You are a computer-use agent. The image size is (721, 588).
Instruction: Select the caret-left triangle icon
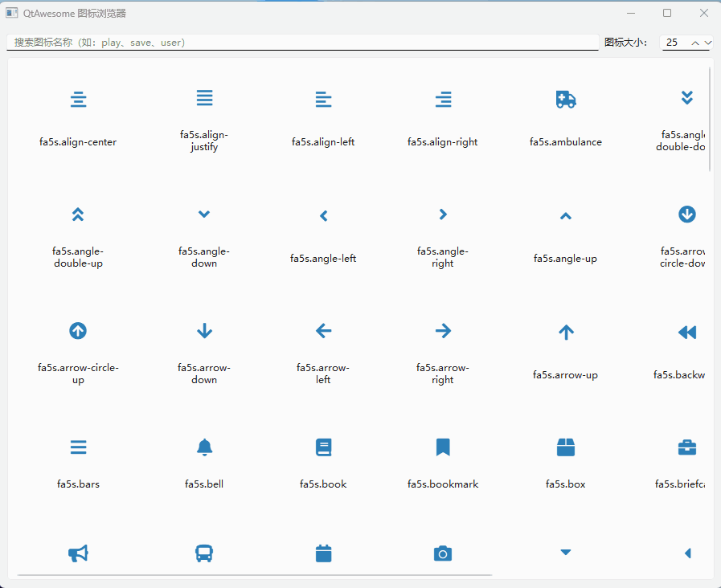[x=688, y=553]
